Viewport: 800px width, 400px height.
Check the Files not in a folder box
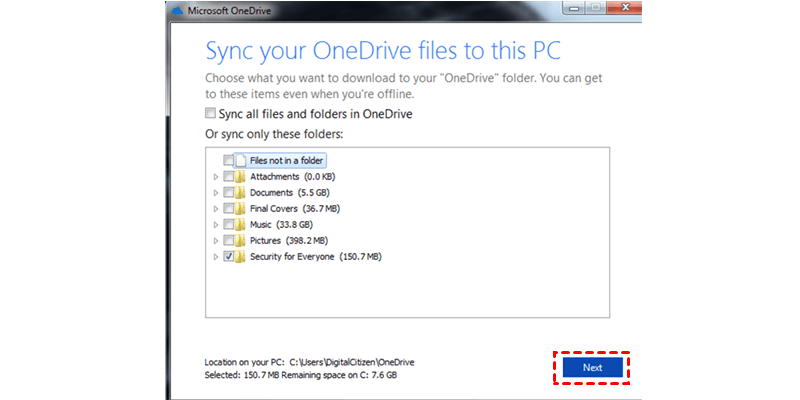click(229, 161)
